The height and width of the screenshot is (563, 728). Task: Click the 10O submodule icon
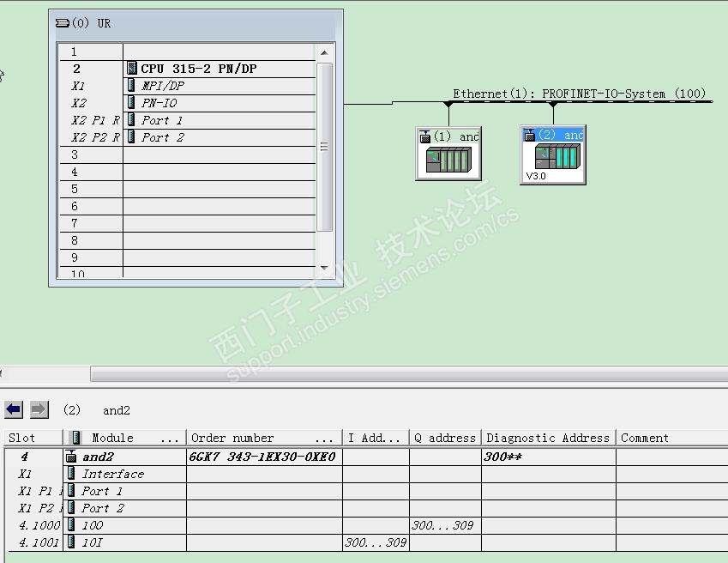[x=71, y=525]
